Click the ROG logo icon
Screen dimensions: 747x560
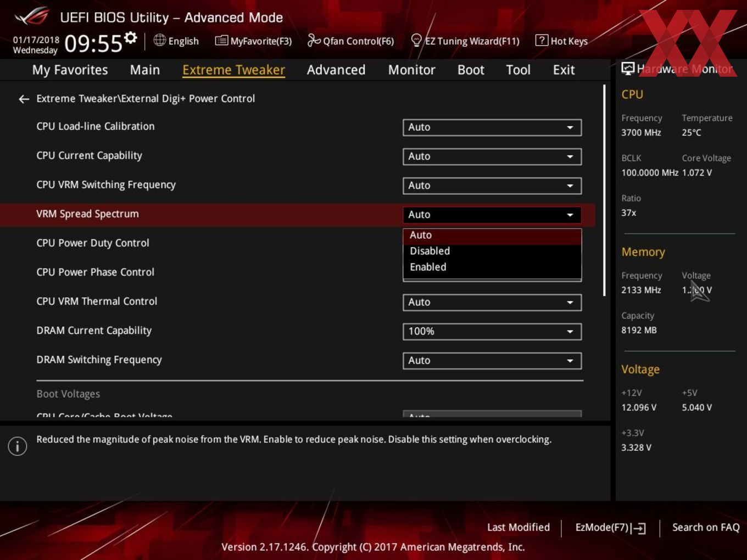pyautogui.click(x=32, y=16)
